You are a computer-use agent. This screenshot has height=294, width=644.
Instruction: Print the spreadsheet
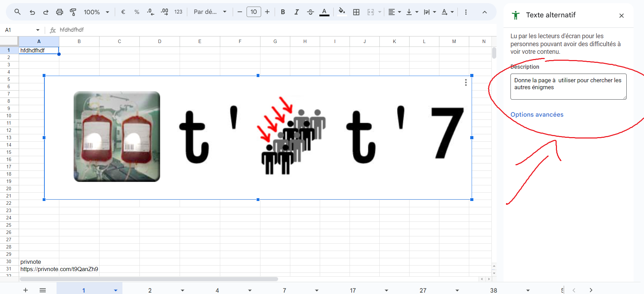click(x=60, y=12)
